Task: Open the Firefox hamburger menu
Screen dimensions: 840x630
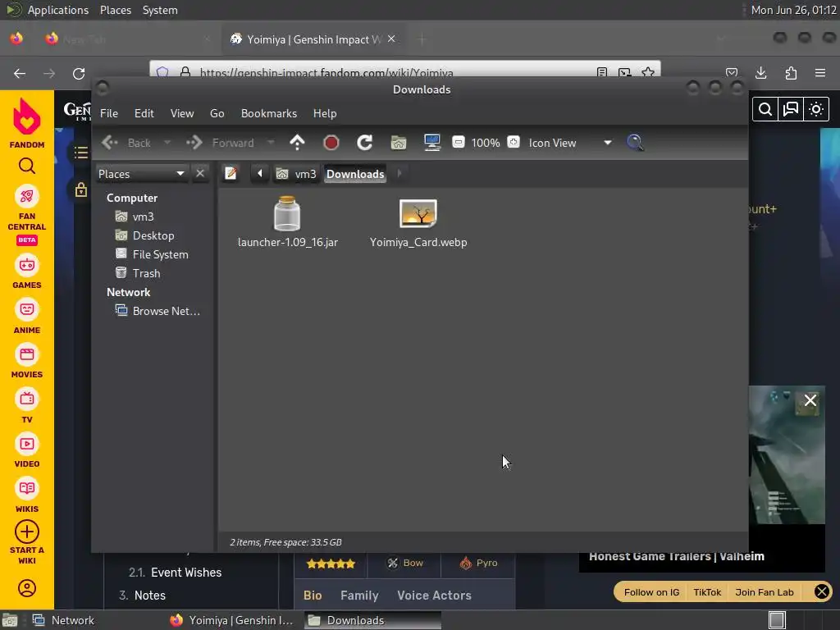Action: 820,73
